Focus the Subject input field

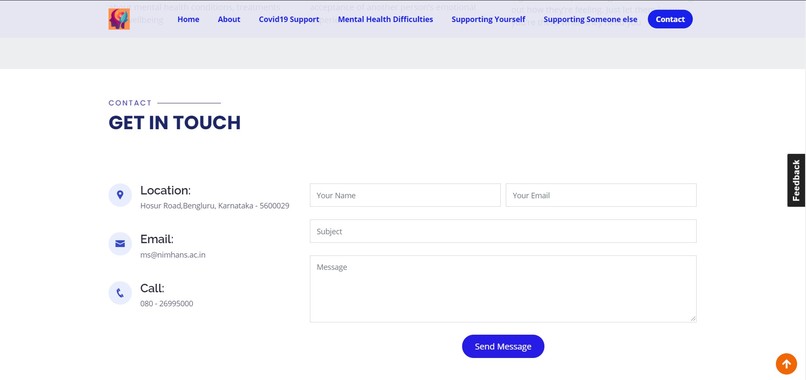pyautogui.click(x=503, y=231)
